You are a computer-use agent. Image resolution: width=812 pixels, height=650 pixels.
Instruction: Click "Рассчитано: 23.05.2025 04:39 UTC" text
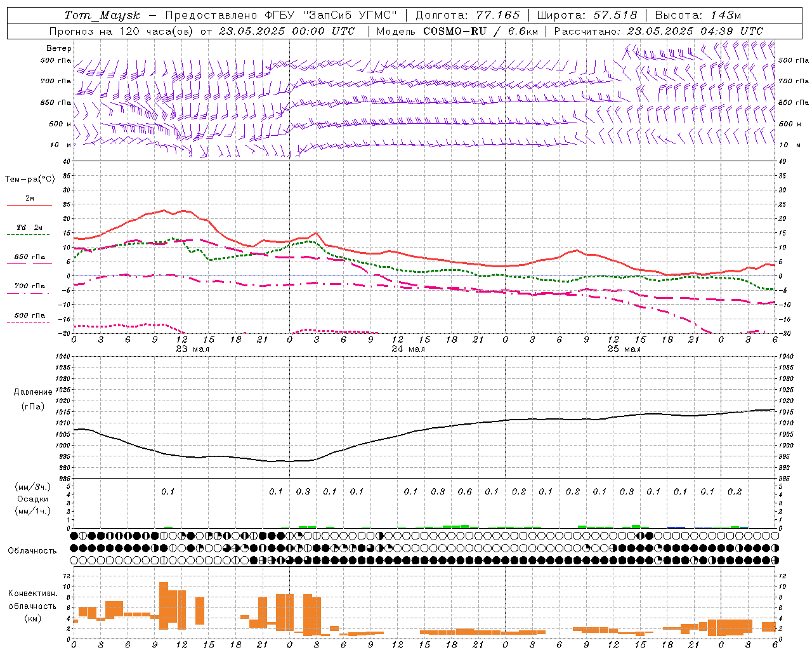658,31
